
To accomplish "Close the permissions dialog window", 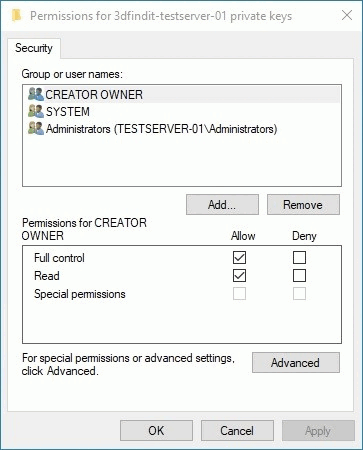I will tap(347, 15).
